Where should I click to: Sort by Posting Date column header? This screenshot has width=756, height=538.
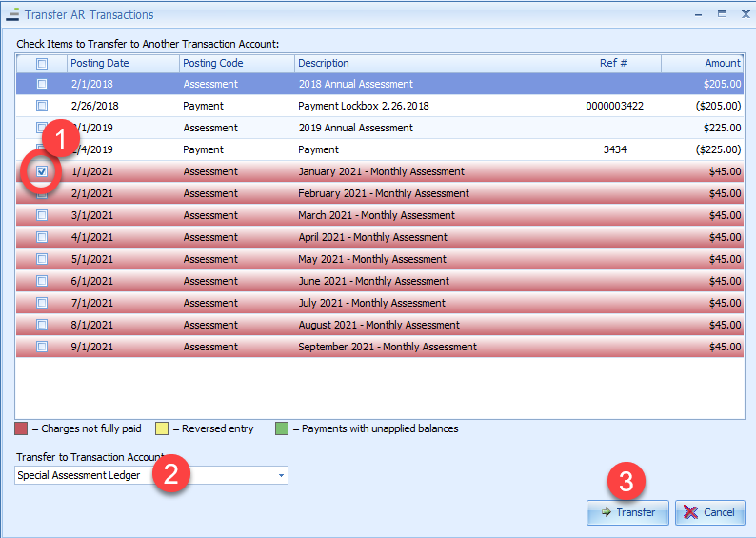point(123,64)
